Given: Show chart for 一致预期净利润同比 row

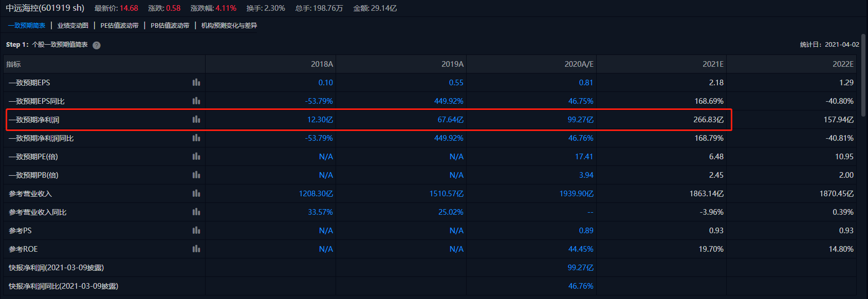Looking at the screenshot, I should click(x=196, y=138).
